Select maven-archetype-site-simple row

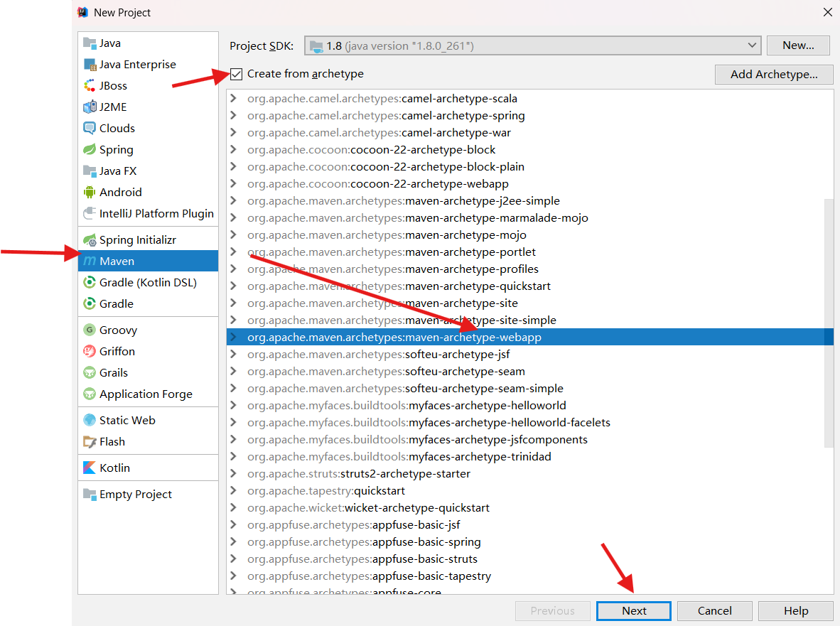530,320
